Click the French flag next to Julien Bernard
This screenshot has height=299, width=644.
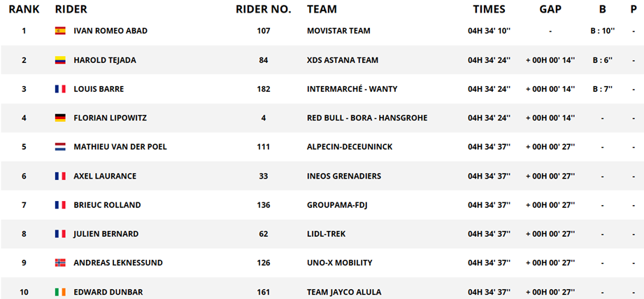(60, 234)
